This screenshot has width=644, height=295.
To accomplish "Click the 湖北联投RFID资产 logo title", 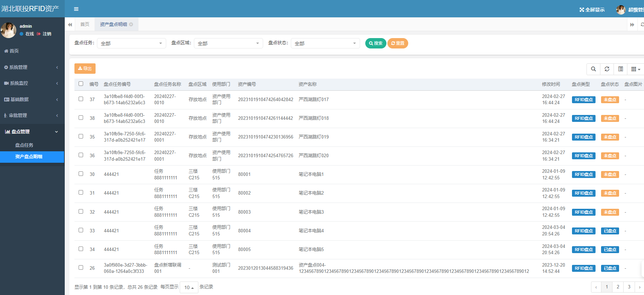I will [x=30, y=9].
